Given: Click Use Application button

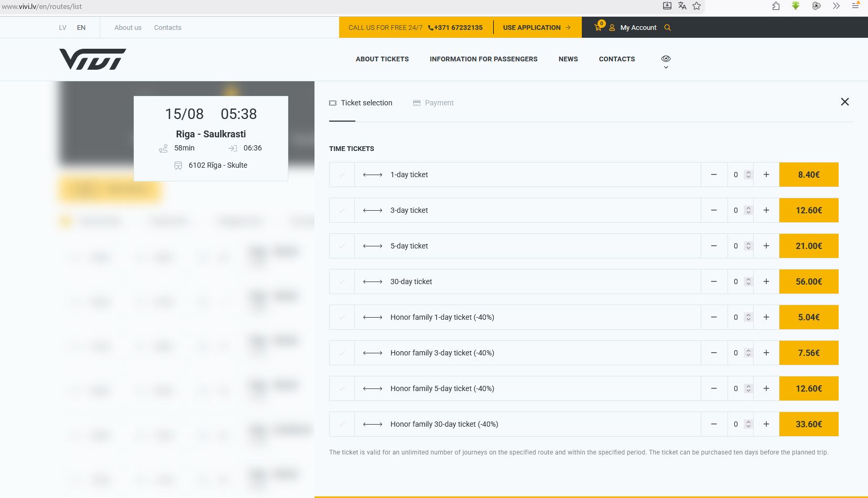Looking at the screenshot, I should coord(537,28).
